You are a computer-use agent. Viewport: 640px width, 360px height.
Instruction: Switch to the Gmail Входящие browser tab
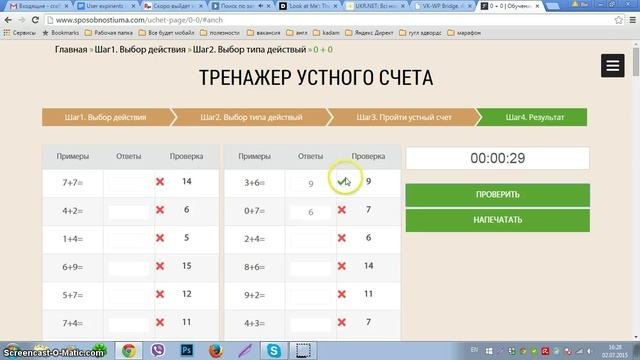[x=38, y=6]
